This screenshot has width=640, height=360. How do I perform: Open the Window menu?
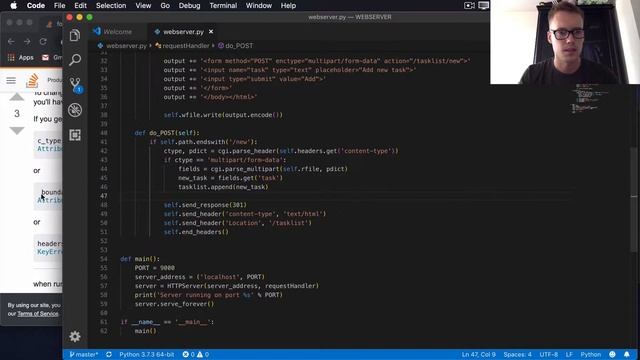pos(259,5)
